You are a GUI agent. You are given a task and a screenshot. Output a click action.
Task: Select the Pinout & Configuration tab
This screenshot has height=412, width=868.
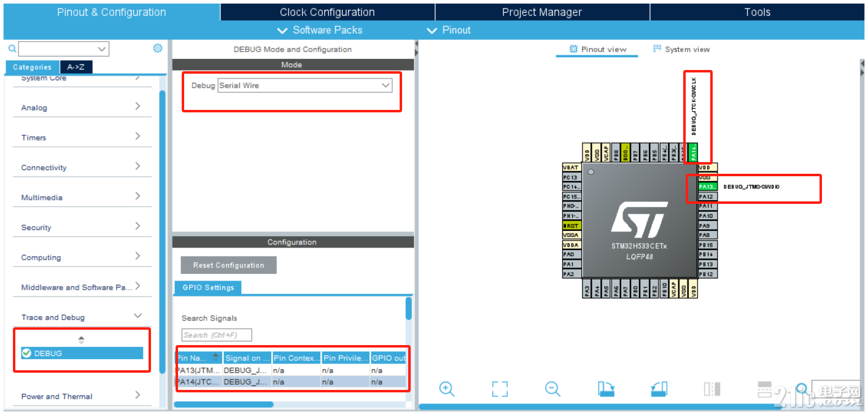(x=112, y=12)
